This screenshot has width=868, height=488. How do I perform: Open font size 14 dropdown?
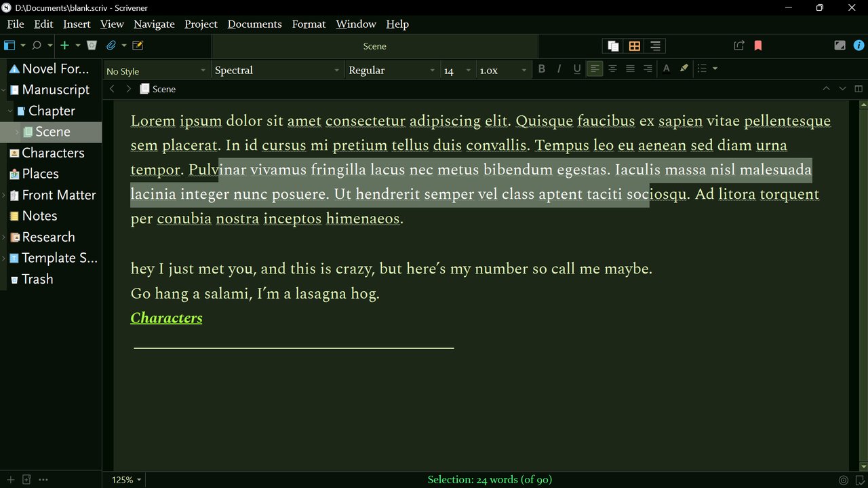(457, 71)
